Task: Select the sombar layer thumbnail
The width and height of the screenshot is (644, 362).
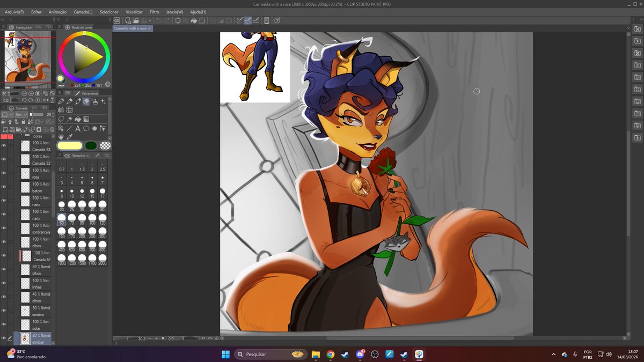Action: click(x=25, y=338)
